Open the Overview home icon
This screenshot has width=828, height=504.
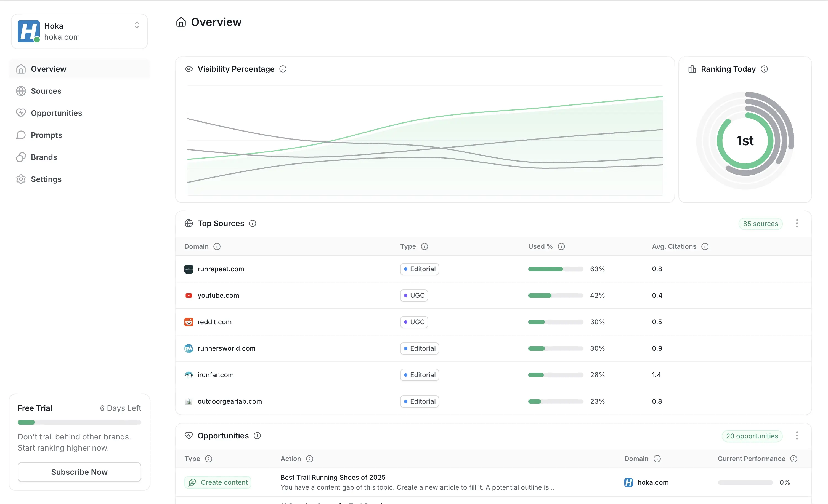pos(21,69)
